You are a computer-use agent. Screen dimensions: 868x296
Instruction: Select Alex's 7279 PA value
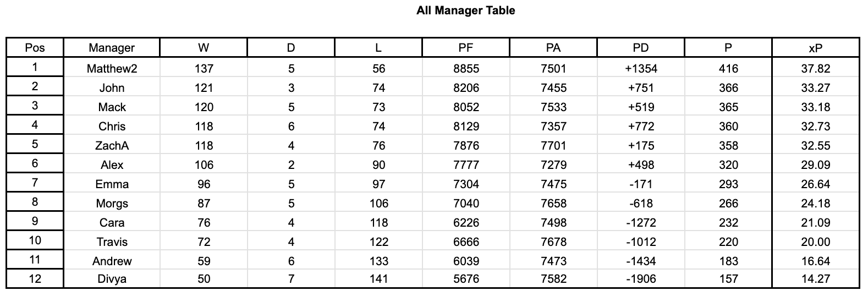point(553,165)
